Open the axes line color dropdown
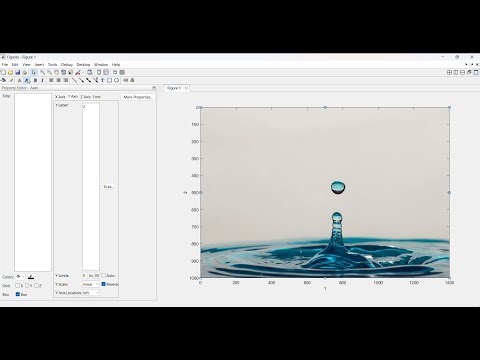The width and height of the screenshot is (480, 360). click(x=32, y=277)
